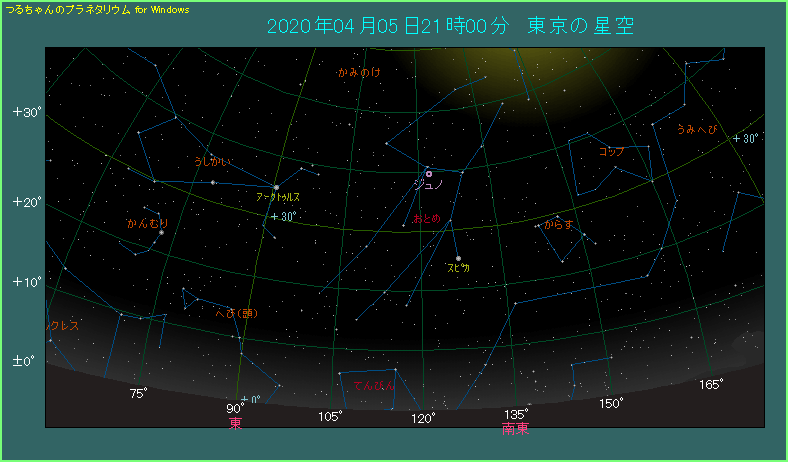Select the Arcturus star dot

tap(276, 187)
